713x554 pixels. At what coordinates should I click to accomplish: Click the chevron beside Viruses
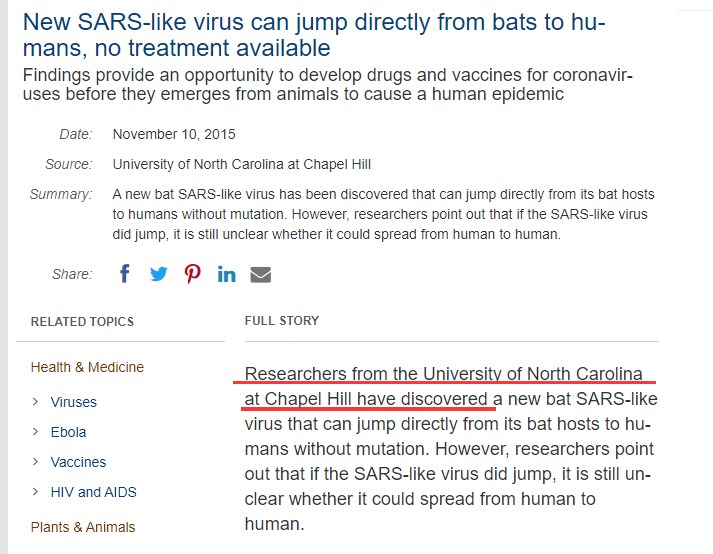(x=35, y=402)
